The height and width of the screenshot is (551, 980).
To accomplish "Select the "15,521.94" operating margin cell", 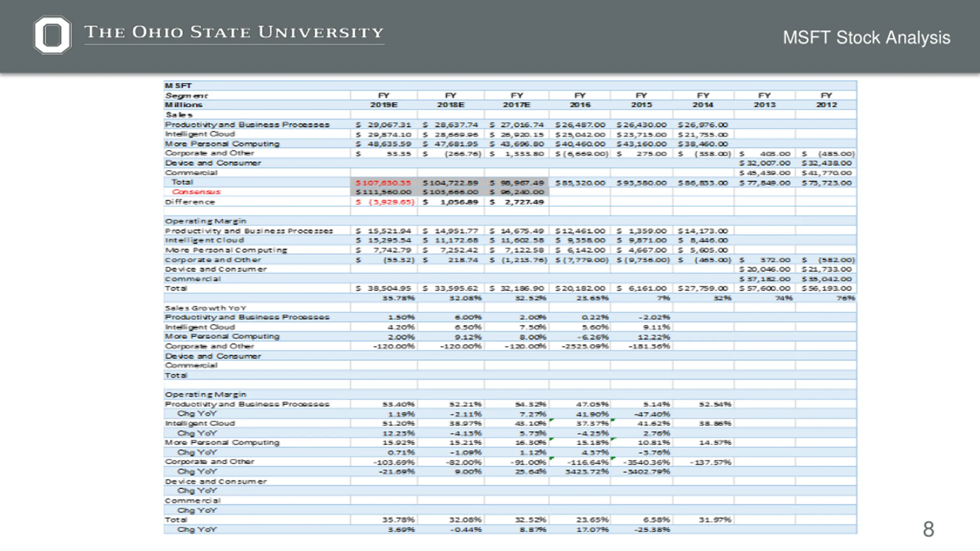I will (x=389, y=231).
